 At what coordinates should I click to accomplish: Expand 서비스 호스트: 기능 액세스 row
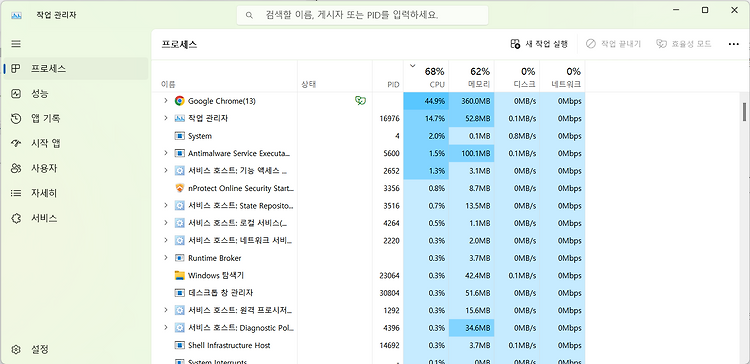coord(165,170)
